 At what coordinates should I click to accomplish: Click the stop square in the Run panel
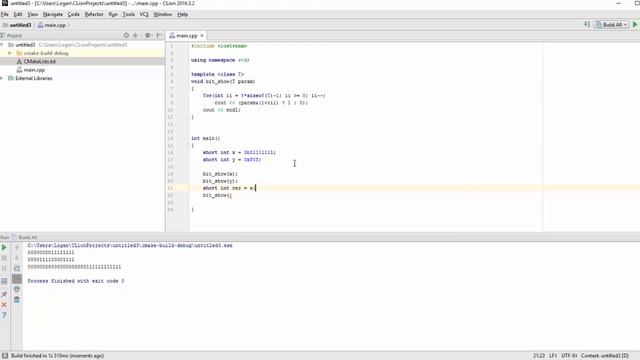click(4, 258)
